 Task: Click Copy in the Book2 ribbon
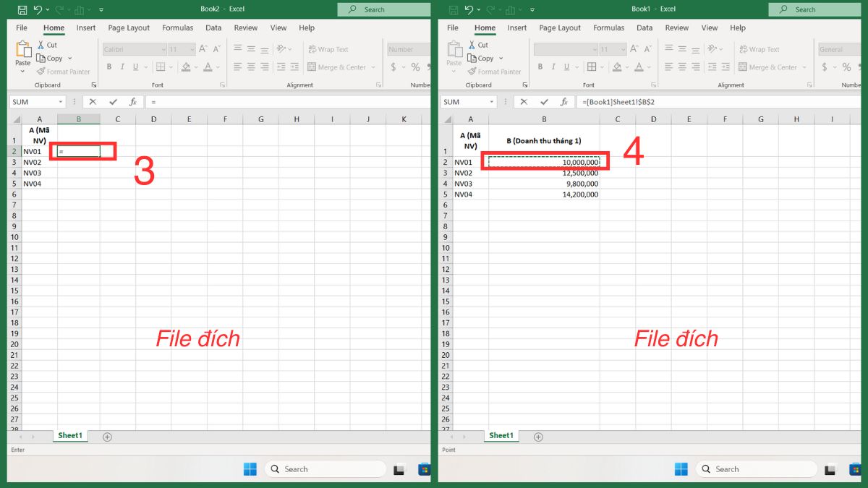(50, 59)
